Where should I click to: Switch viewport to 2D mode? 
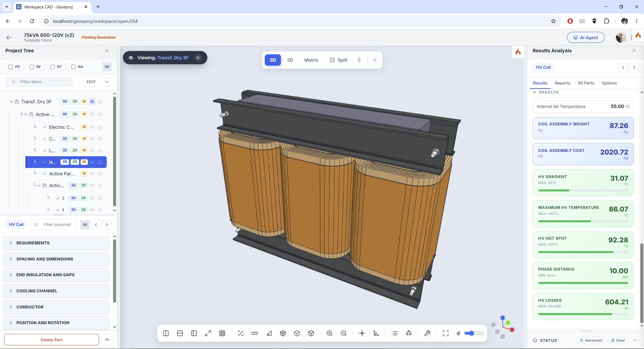click(x=290, y=60)
